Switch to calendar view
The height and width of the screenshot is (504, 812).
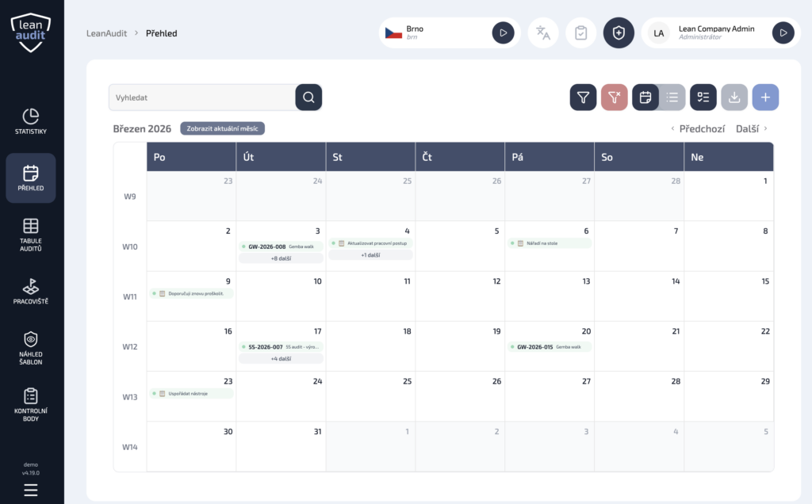pyautogui.click(x=645, y=97)
